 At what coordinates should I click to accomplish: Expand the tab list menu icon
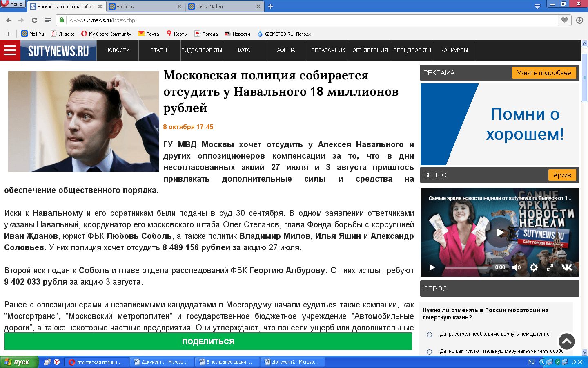coord(537,6)
